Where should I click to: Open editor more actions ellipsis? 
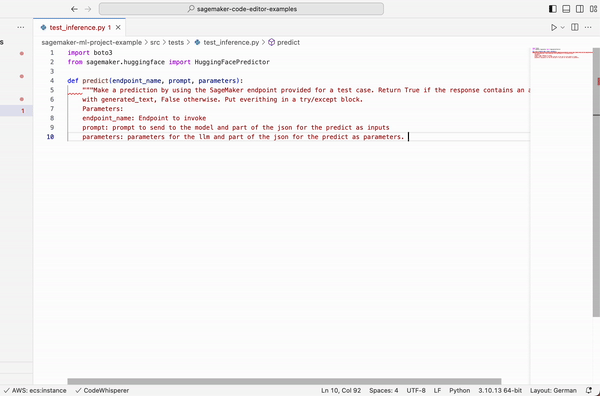[x=588, y=27]
